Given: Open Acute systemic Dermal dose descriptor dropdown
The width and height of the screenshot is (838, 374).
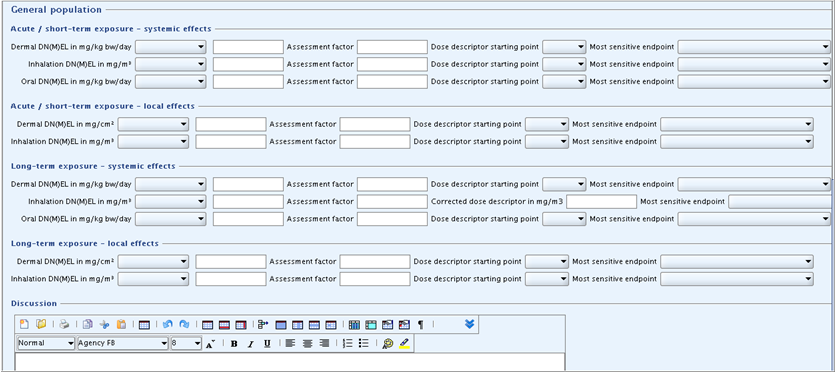Looking at the screenshot, I should point(564,47).
